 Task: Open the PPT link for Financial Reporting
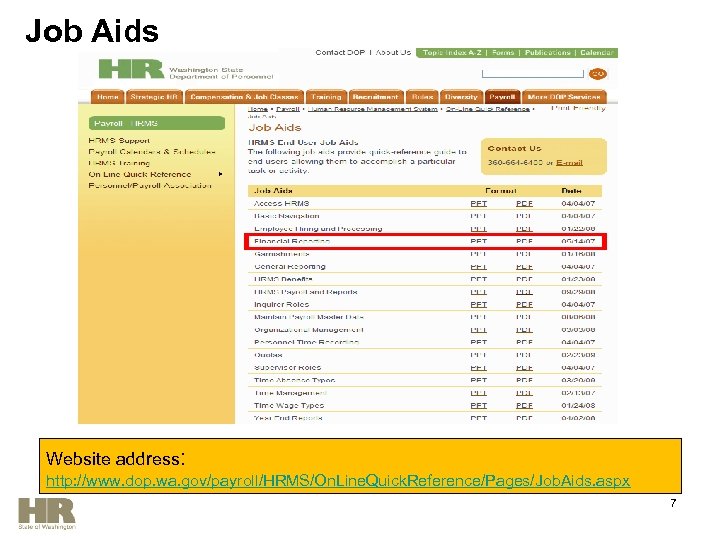[478, 241]
